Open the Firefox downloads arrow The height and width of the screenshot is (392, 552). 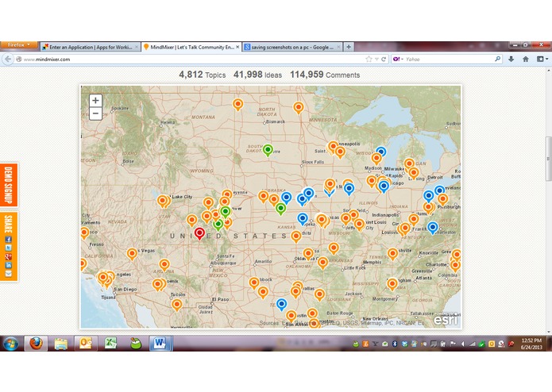tap(511, 59)
